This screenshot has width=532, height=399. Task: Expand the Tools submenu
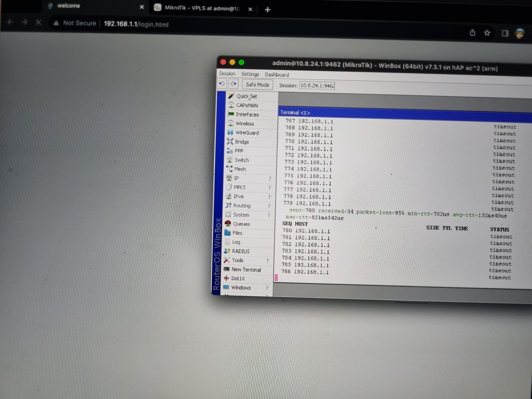click(x=238, y=260)
